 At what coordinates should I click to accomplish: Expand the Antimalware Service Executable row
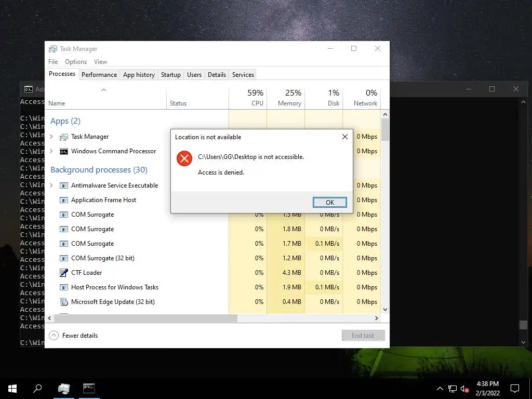(x=51, y=185)
